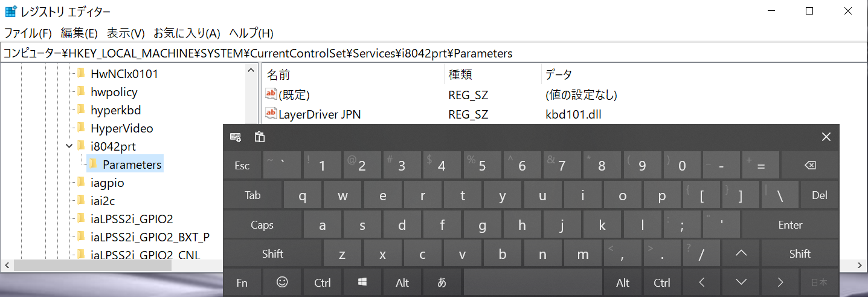Open the ファイル(F) menu
This screenshot has height=297, width=868.
click(28, 33)
